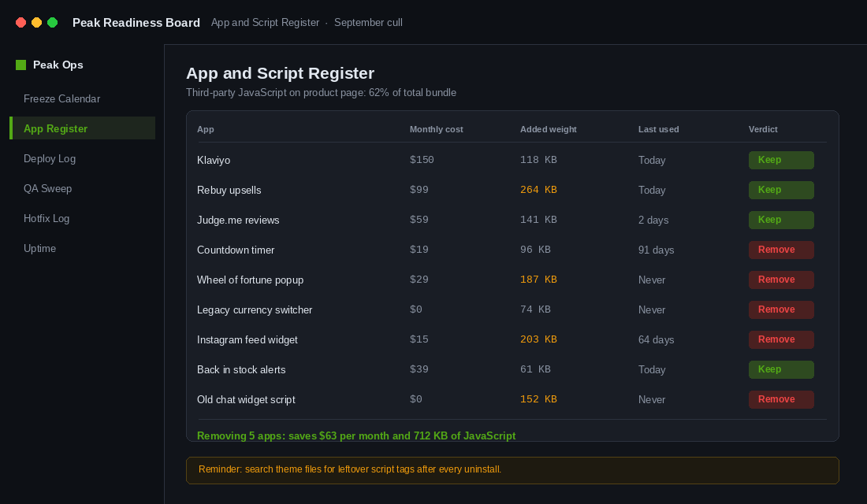
Task: Click September cull in the title bar
Action: (368, 23)
